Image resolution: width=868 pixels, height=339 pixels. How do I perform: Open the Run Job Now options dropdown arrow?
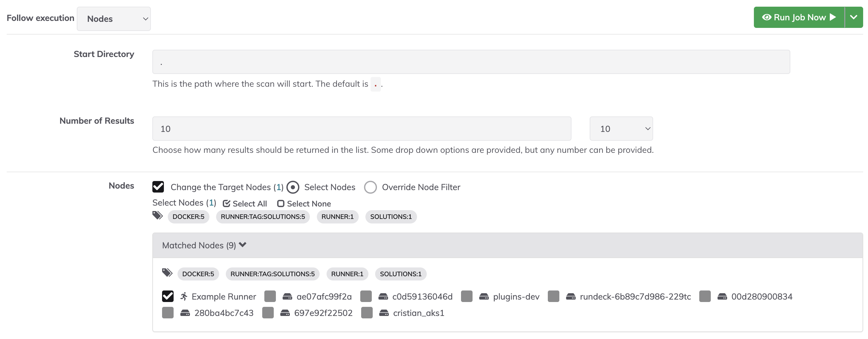(853, 17)
